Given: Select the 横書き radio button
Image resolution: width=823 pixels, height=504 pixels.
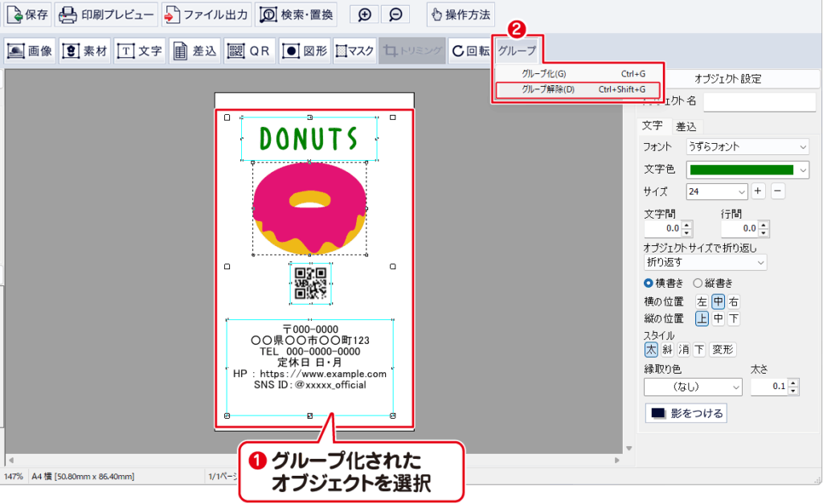Looking at the screenshot, I should (x=649, y=283).
